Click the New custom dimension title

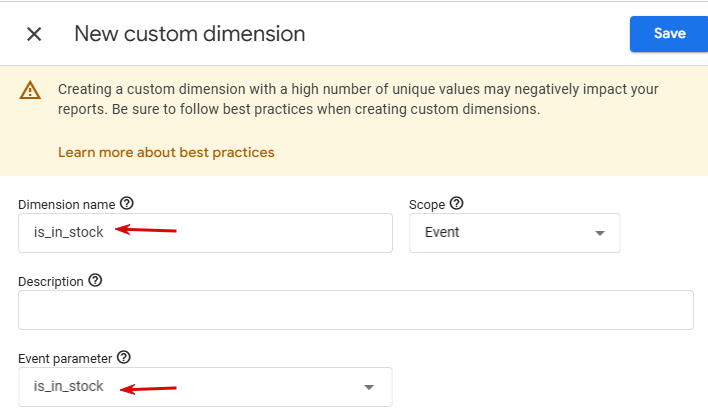pos(190,34)
